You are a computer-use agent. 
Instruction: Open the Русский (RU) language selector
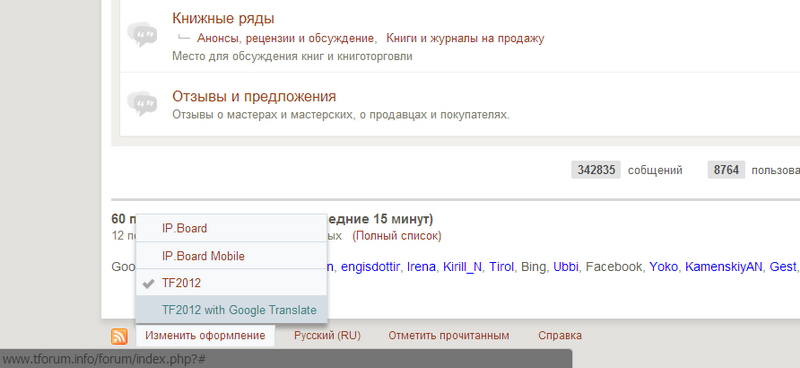point(327,335)
